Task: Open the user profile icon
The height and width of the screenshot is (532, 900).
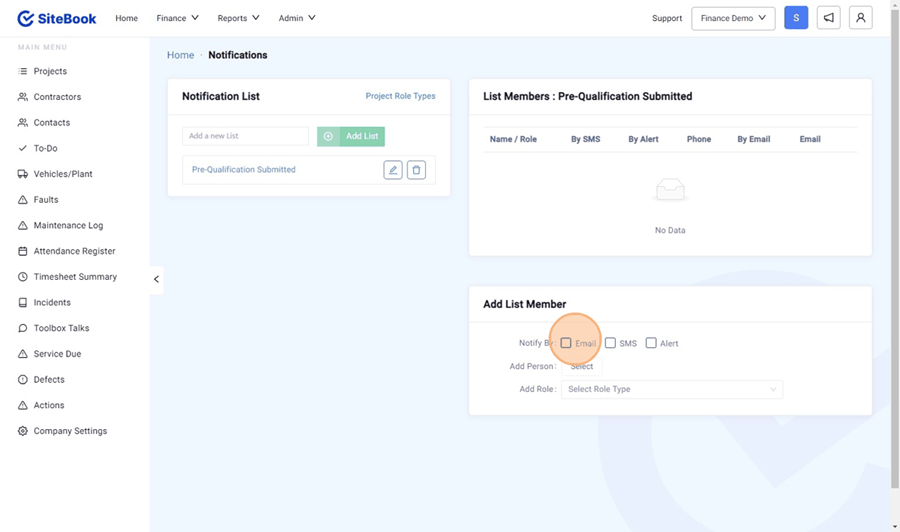Action: click(x=860, y=18)
